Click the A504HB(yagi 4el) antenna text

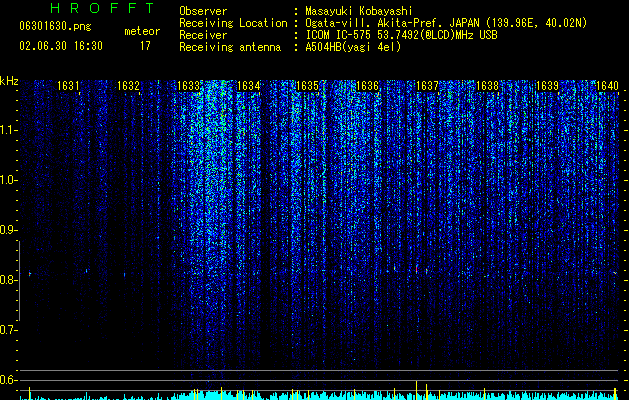353,47
